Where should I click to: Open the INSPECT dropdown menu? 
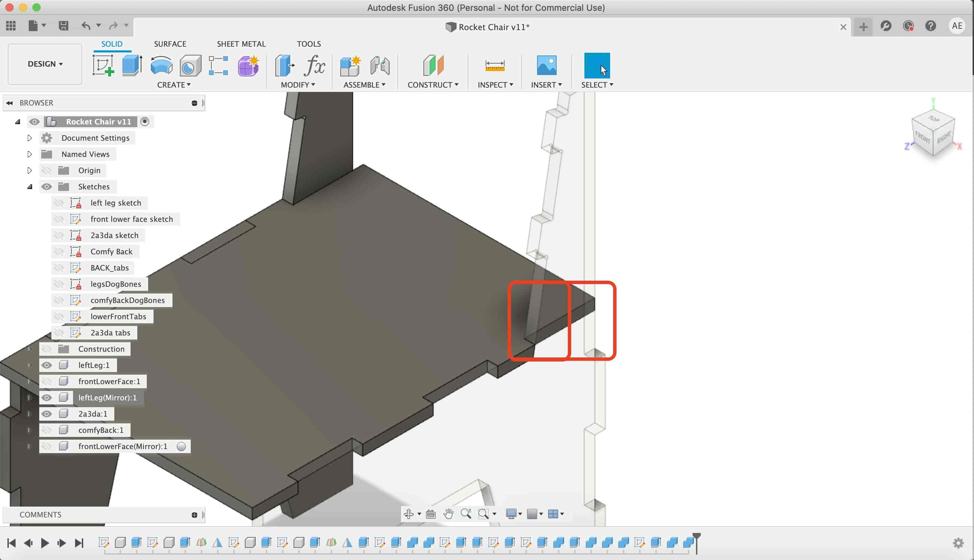click(x=495, y=85)
